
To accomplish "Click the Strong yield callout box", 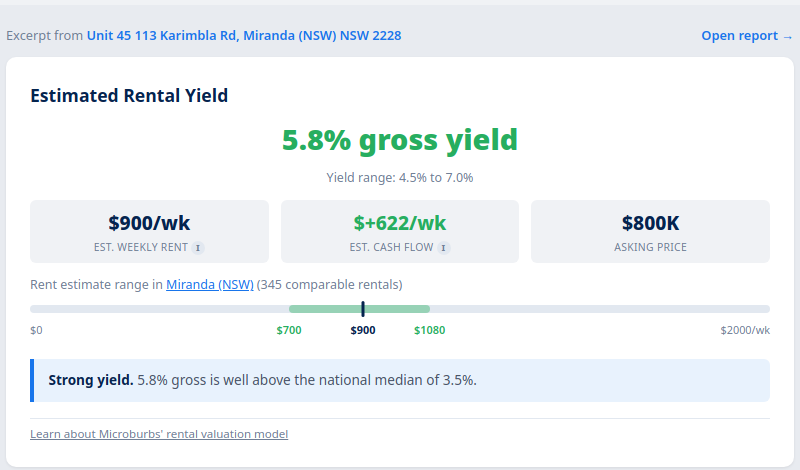I will pos(400,380).
